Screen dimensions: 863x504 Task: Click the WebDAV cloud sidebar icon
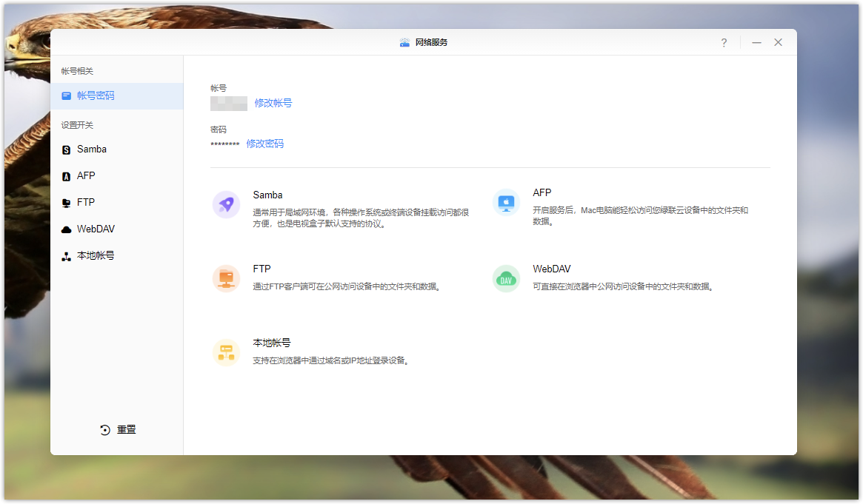tap(67, 229)
